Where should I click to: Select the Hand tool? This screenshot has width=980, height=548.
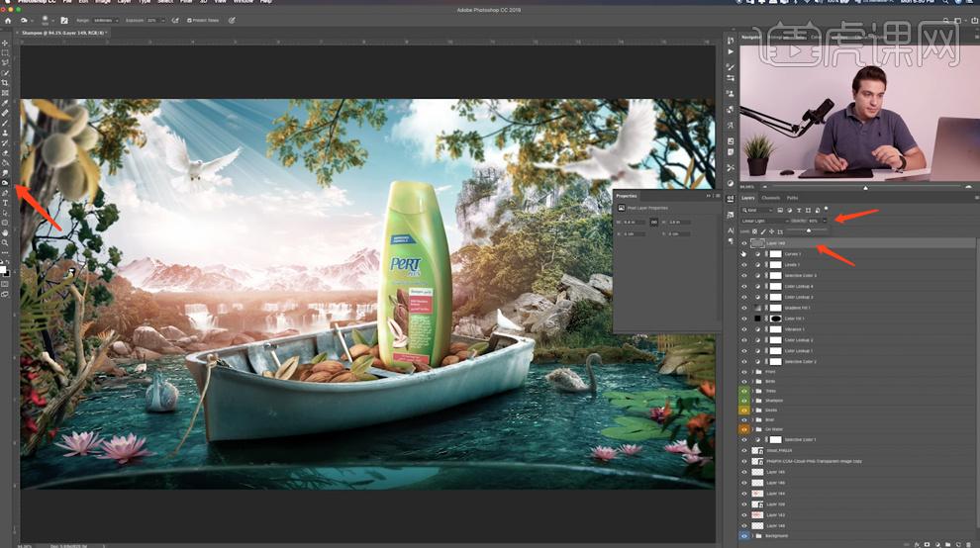click(5, 232)
